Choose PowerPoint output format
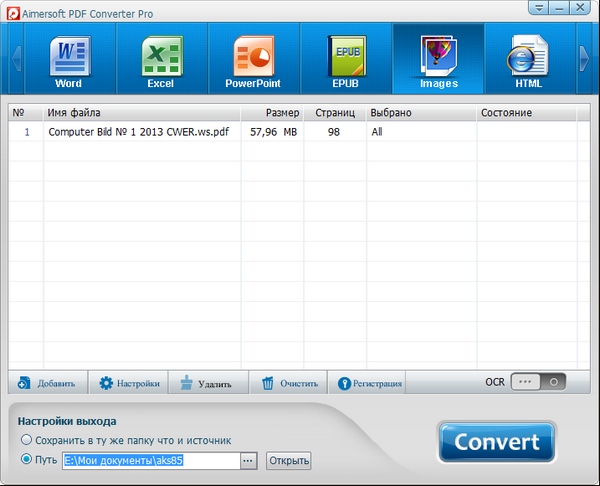The width and height of the screenshot is (600, 486). pyautogui.click(x=254, y=59)
